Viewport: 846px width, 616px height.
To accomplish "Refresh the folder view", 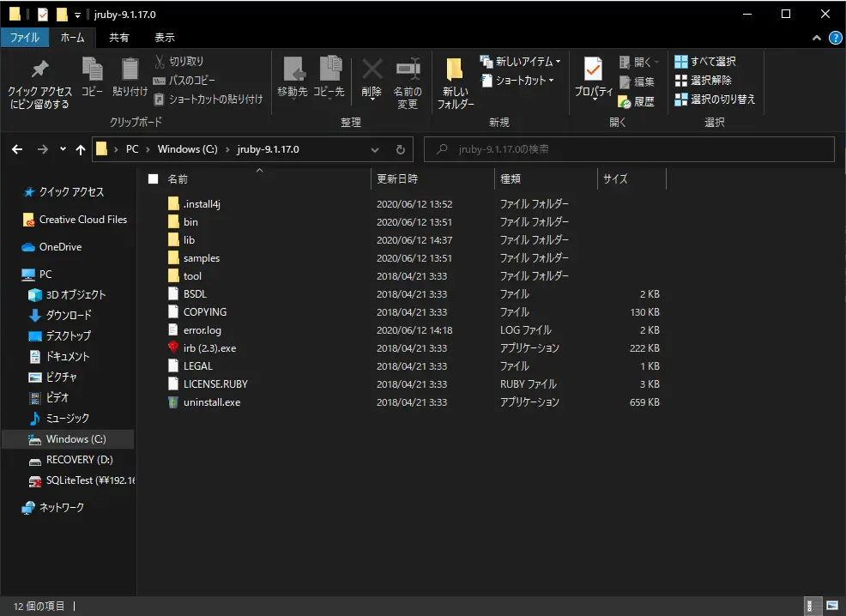I will tap(401, 149).
